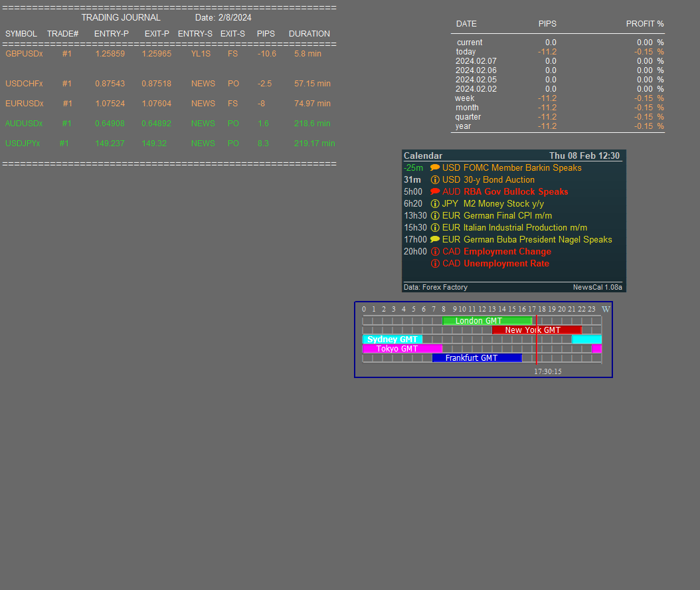The height and width of the screenshot is (590, 700).
Task: Click the info icon for German Final CPI
Action: (x=435, y=216)
